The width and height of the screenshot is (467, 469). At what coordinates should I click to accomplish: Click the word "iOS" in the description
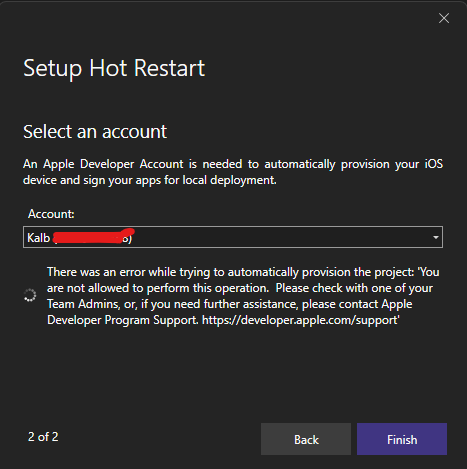click(x=433, y=164)
